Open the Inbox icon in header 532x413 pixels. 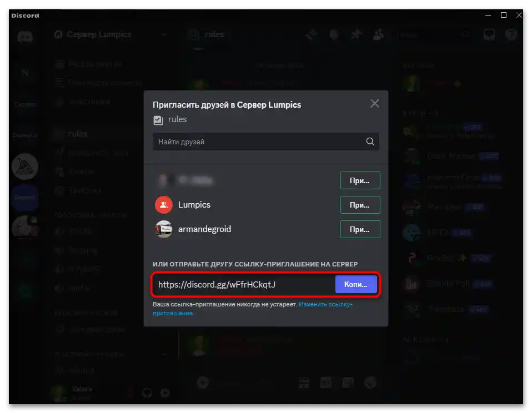489,34
